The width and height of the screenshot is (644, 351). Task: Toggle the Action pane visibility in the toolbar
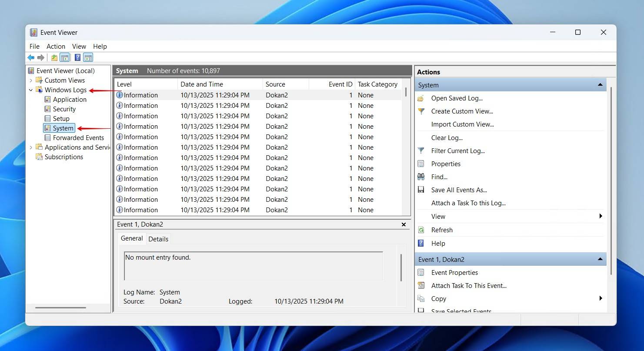(88, 57)
